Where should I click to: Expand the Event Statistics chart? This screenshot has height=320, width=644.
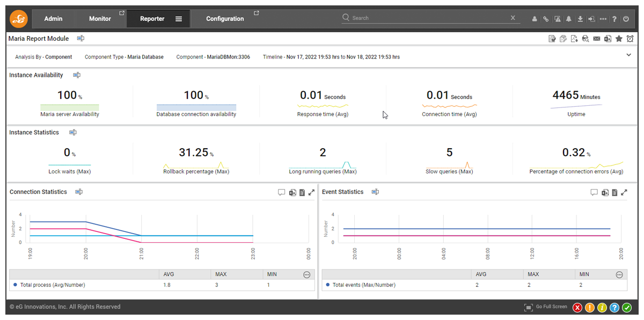624,193
